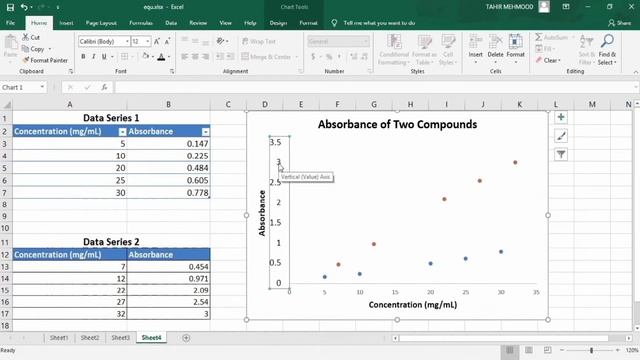The image size is (640, 360).
Task: Click the Share button
Action: pos(619,23)
